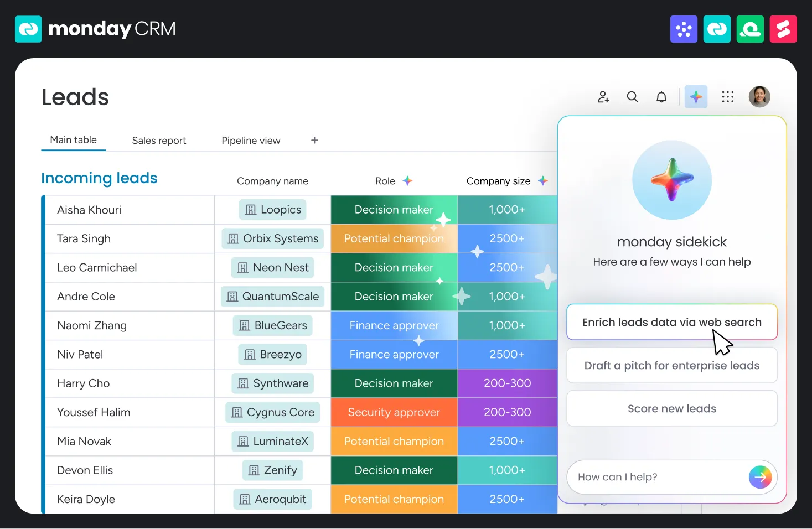The image size is (812, 529).
Task: Switch to the Pipeline view tab
Action: tap(251, 141)
